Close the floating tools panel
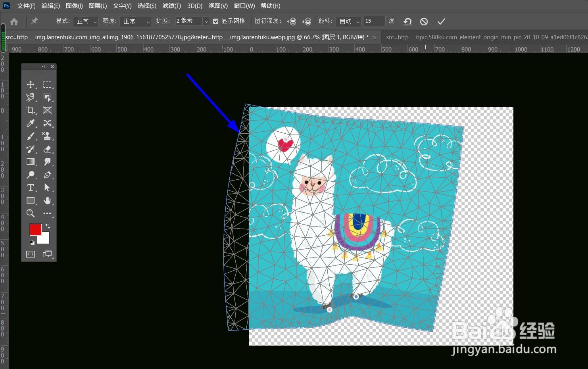This screenshot has width=588, height=369. [x=52, y=67]
